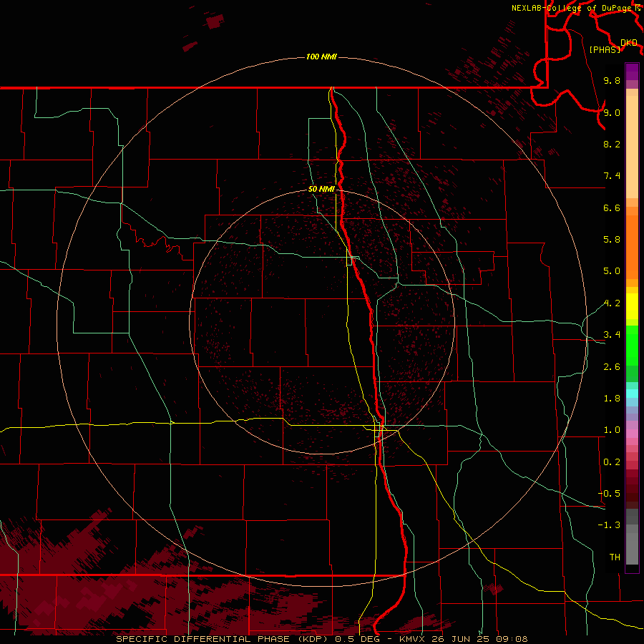Select the 6.6 scale value

612,208
